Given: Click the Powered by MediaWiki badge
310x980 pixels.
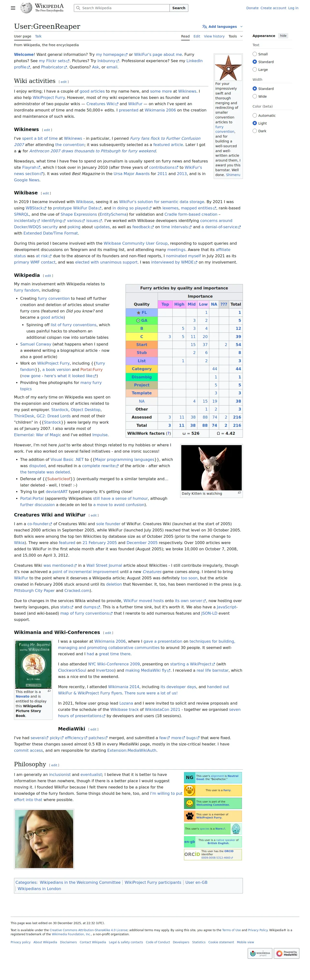Looking at the screenshot, I should coord(286,953).
